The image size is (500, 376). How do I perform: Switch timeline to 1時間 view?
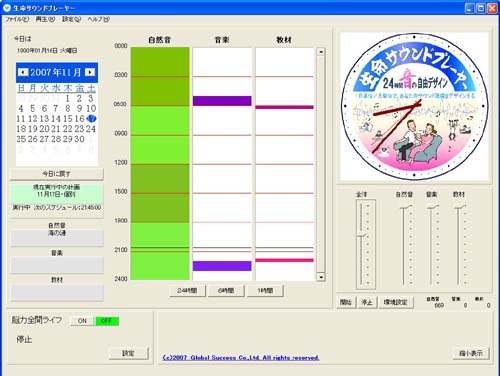(265, 291)
